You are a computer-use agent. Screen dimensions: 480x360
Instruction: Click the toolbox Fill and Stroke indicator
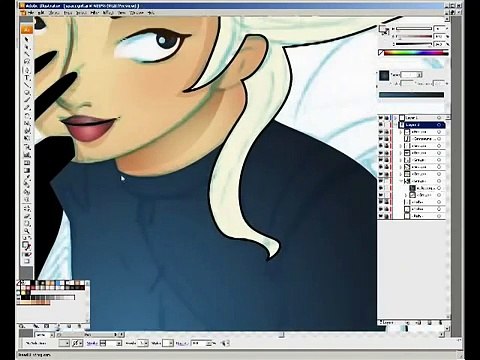26,246
